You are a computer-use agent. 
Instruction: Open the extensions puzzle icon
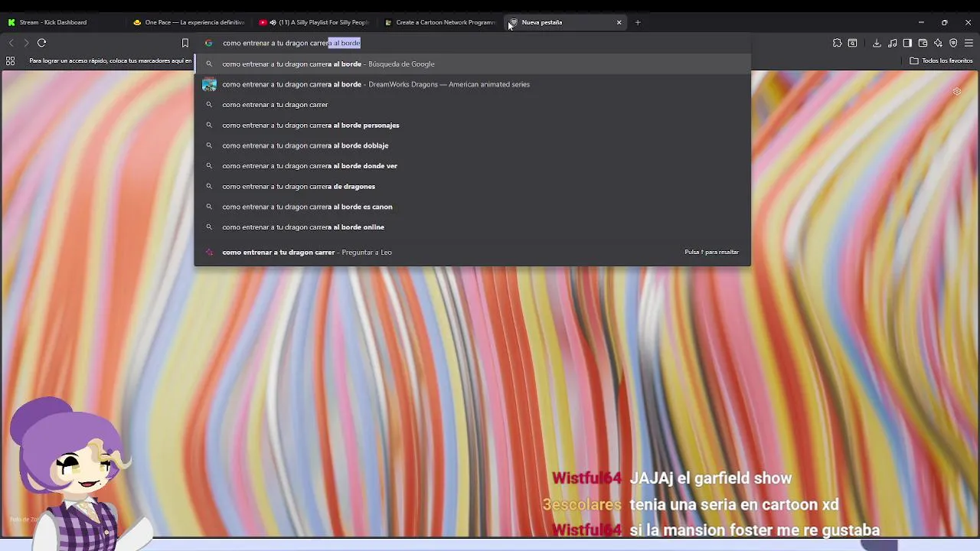[837, 43]
